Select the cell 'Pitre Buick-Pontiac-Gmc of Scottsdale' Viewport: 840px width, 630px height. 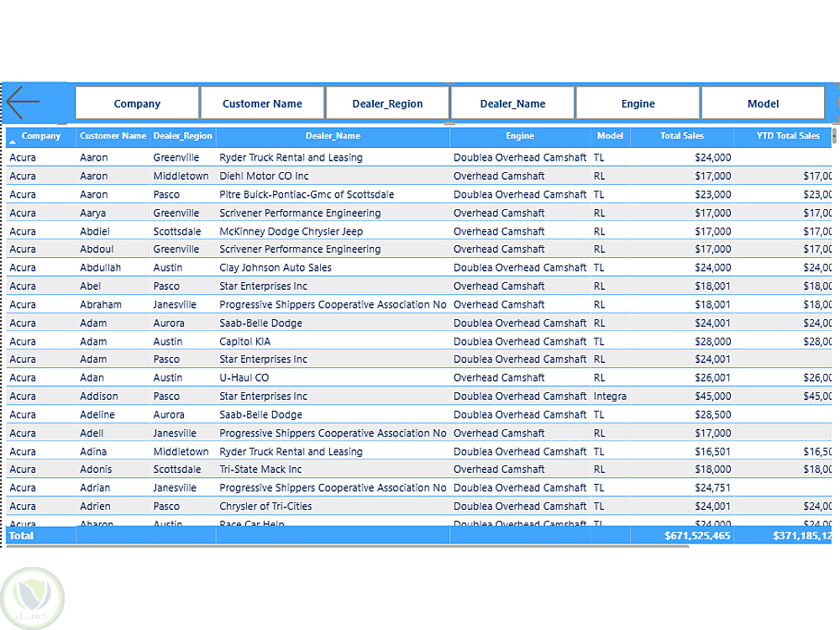click(x=307, y=195)
